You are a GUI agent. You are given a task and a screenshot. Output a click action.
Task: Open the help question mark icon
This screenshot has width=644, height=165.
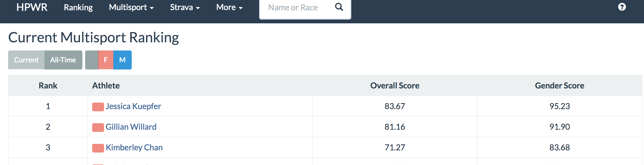click(622, 7)
